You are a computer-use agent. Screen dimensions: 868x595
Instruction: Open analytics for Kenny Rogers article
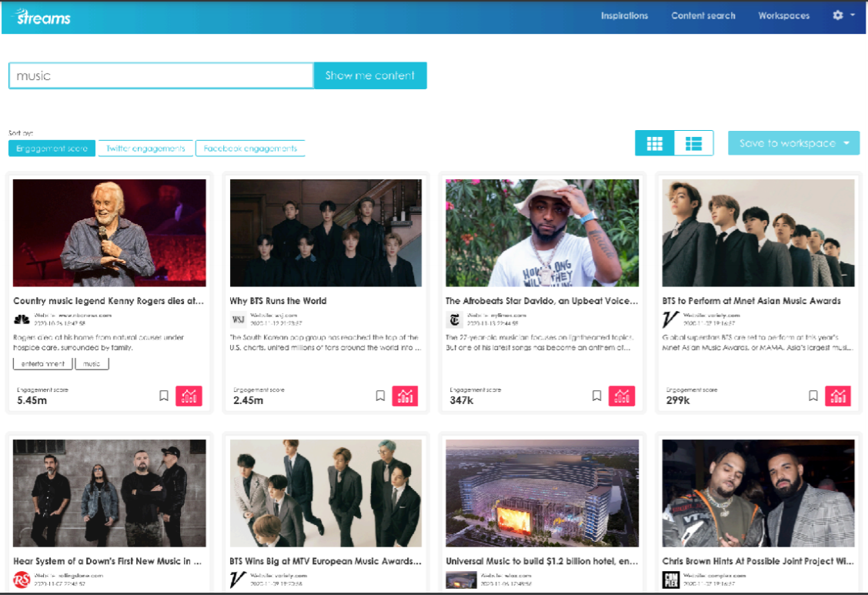[189, 396]
